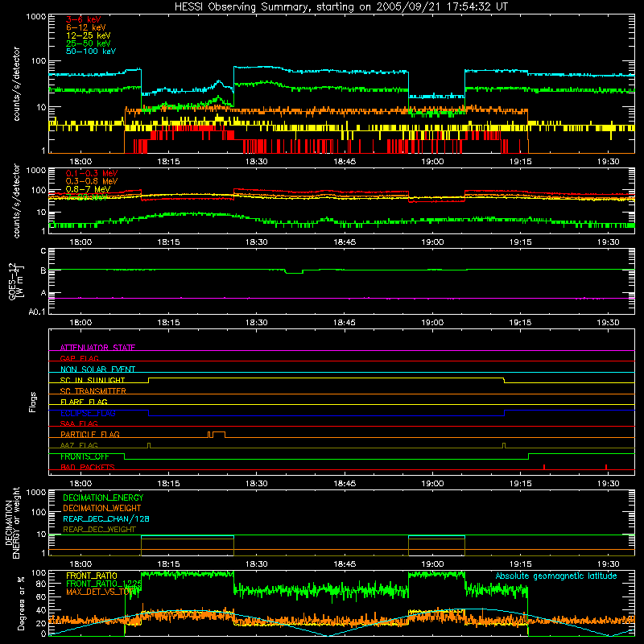644x644 pixels.
Task: Click the FLARE_FLAG label
Action: (x=84, y=402)
